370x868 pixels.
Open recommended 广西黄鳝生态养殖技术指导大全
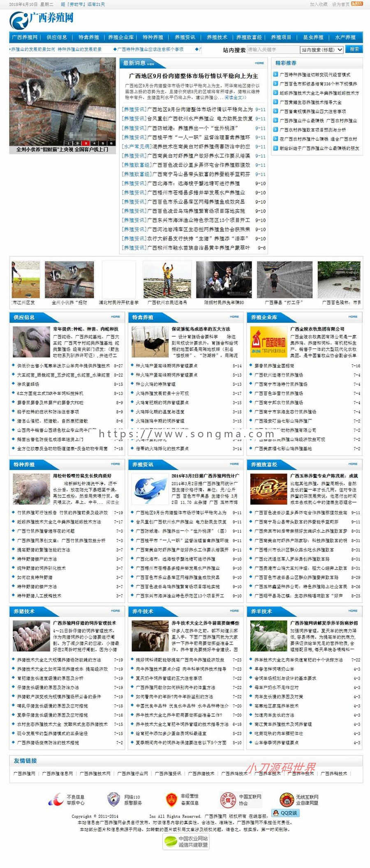311,102
